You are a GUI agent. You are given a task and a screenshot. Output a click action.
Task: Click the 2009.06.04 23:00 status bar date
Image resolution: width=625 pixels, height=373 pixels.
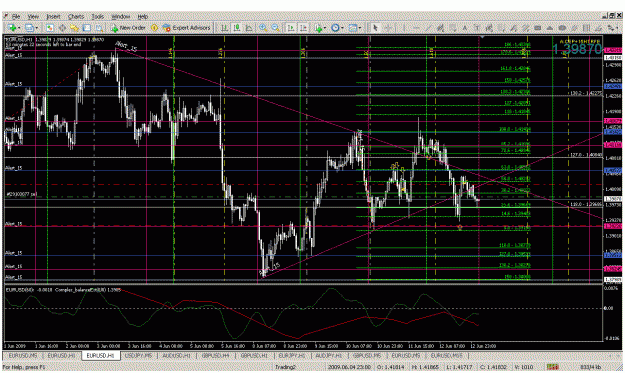pyautogui.click(x=350, y=367)
